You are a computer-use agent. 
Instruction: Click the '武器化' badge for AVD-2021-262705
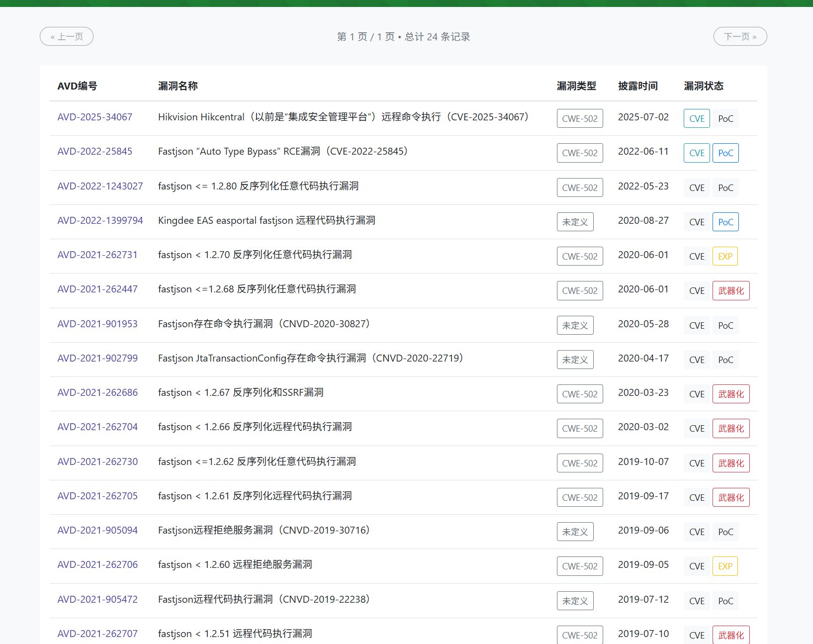point(731,497)
